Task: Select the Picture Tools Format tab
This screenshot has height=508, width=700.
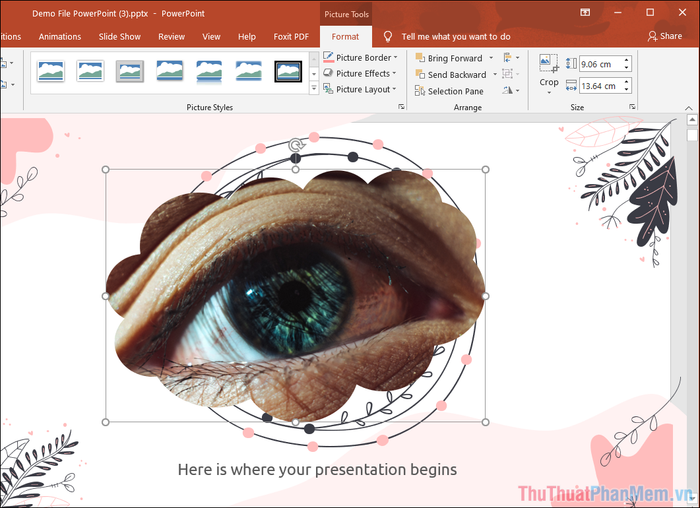Action: click(345, 37)
